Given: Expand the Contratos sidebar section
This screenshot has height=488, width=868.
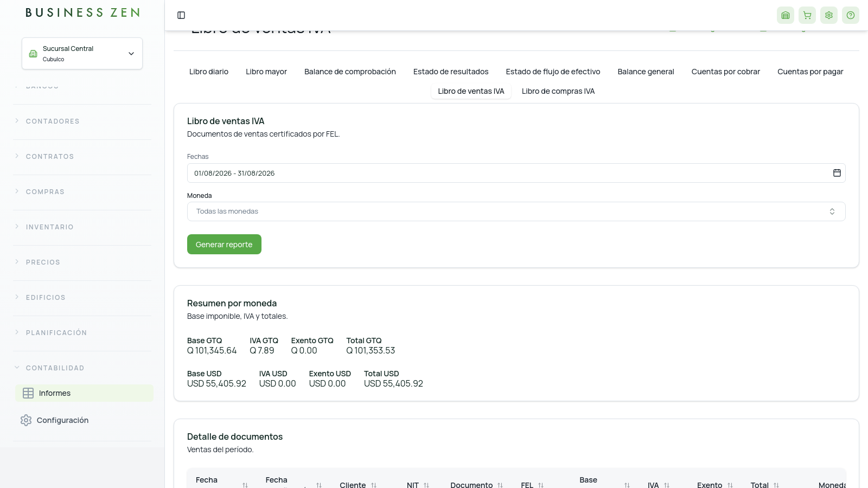Looking at the screenshot, I should point(82,157).
